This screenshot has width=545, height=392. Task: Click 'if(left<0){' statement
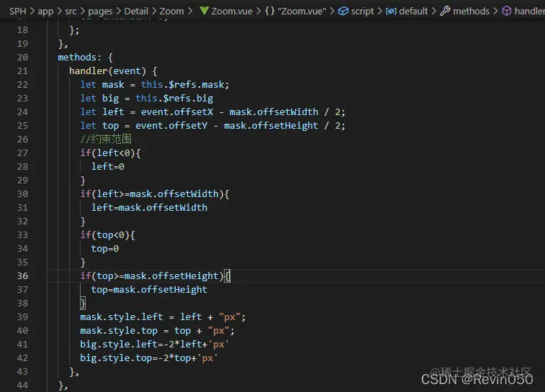click(x=110, y=152)
